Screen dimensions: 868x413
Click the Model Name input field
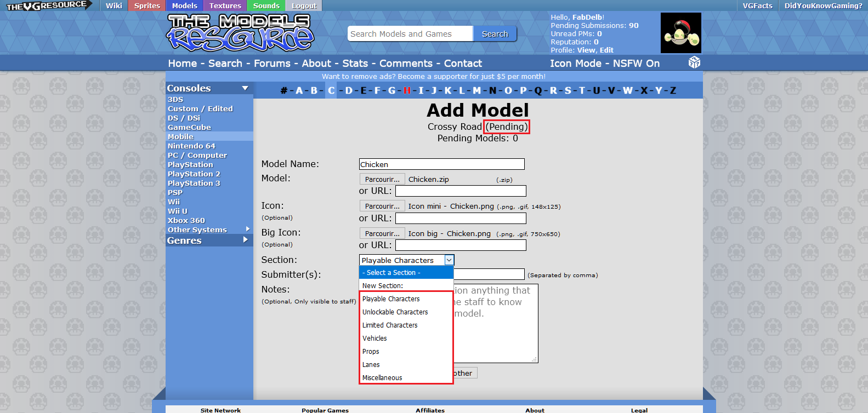[x=441, y=164]
